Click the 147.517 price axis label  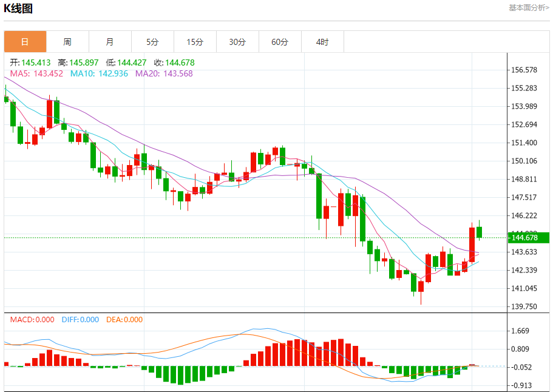(x=524, y=197)
